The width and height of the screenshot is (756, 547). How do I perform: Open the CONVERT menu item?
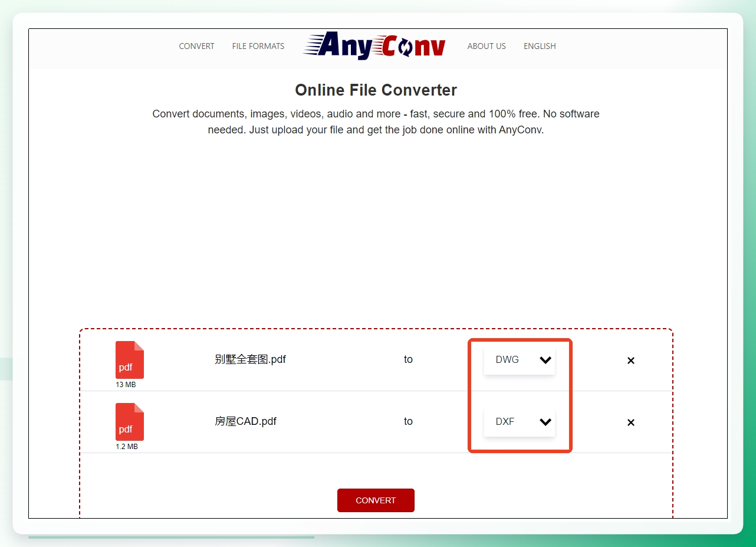197,46
